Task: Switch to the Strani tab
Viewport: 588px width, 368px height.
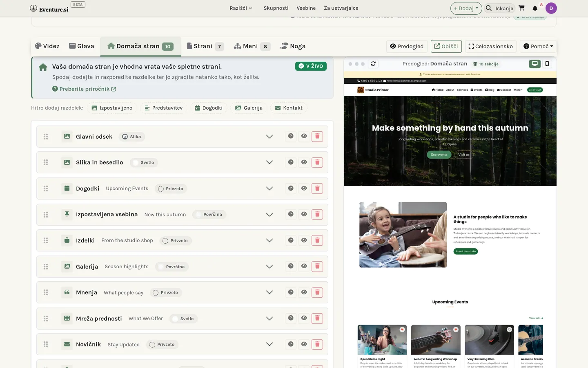Action: pos(205,46)
